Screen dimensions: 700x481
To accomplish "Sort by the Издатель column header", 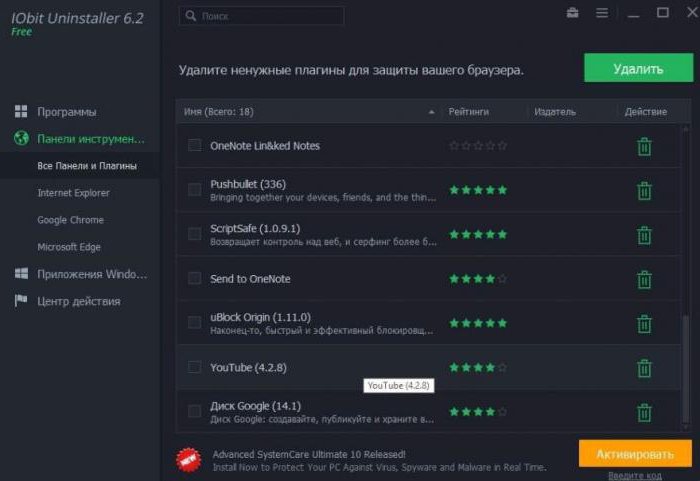I will [555, 112].
